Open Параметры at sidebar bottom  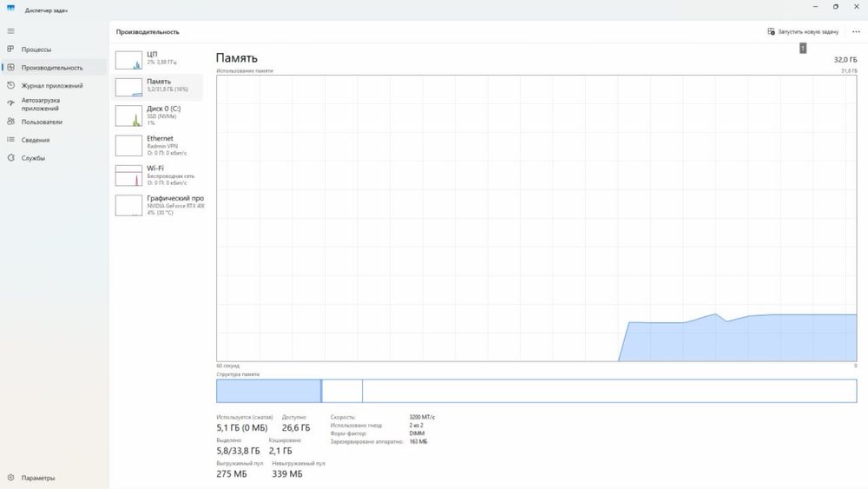[x=38, y=478]
